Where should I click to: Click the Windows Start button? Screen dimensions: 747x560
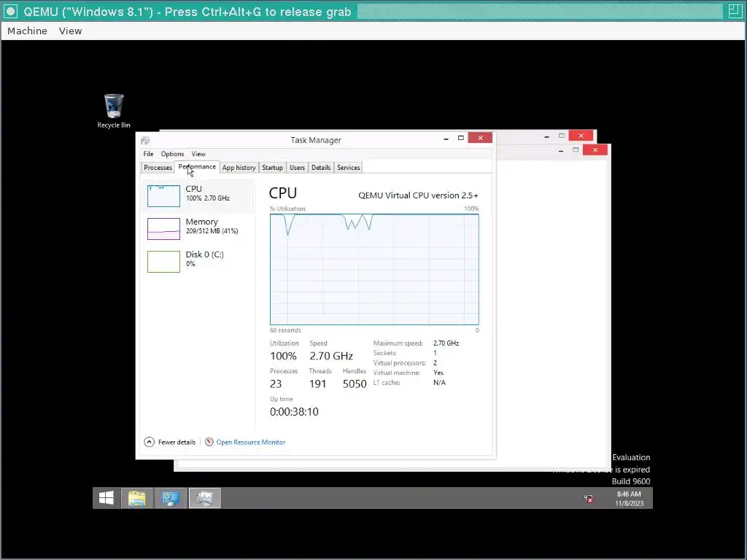coord(107,497)
